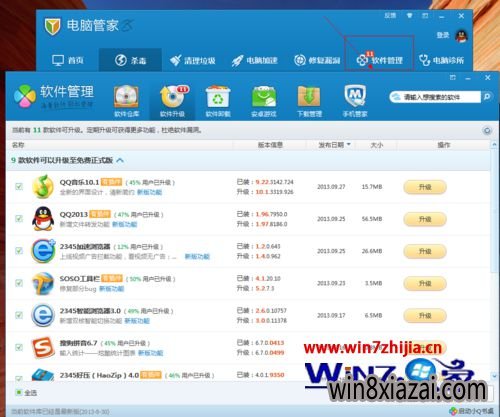Screen dimensions: 500x417
Task: Click the 2345智能浏览器3.0 app icon
Action: coord(43,315)
